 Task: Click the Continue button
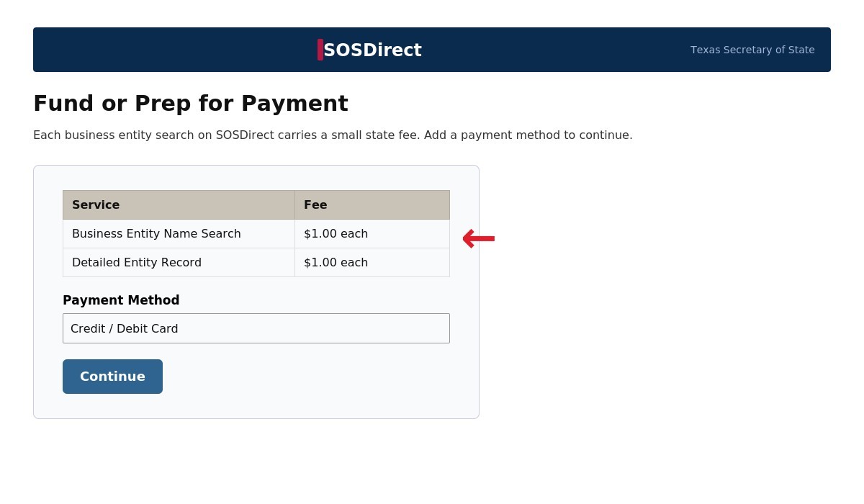[112, 377]
